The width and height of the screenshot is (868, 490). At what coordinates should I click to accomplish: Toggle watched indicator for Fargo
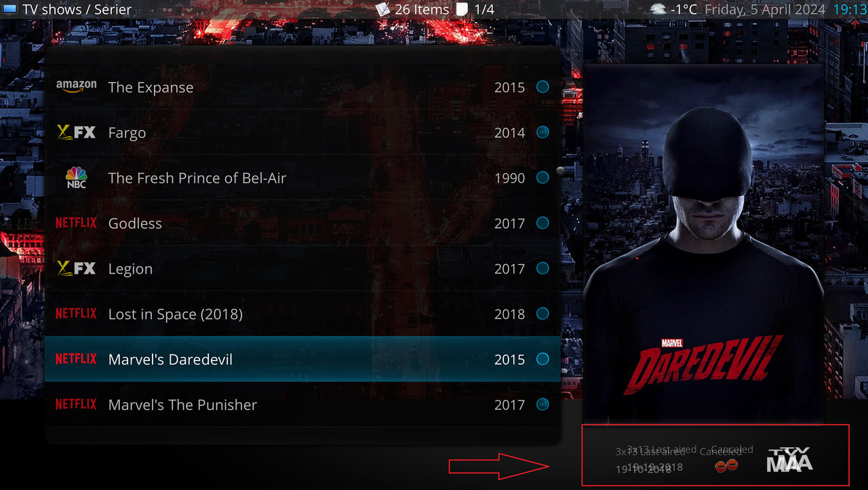click(542, 132)
